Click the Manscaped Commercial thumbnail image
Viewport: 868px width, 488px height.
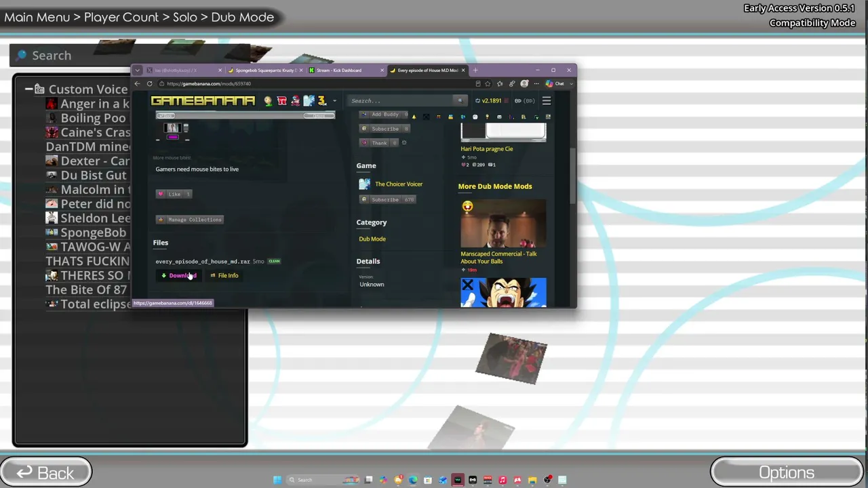503,224
